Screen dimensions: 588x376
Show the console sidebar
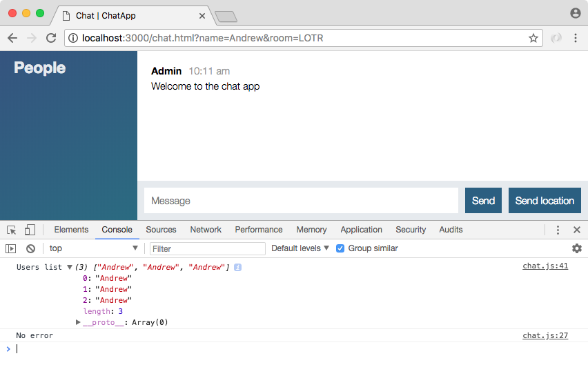click(11, 248)
